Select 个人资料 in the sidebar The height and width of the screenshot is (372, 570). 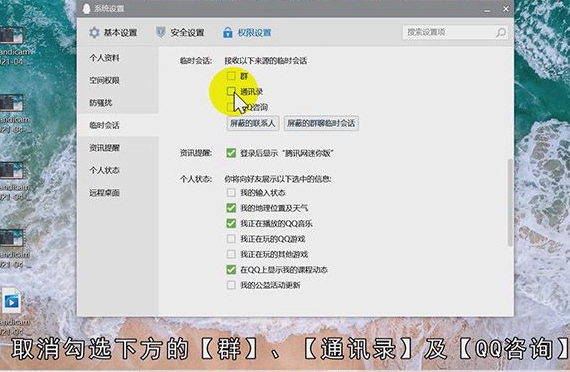118,58
